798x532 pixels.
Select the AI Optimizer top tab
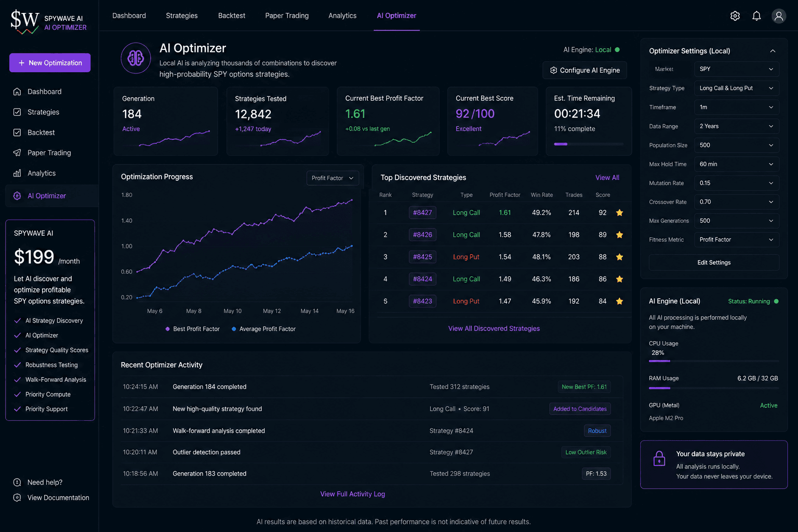[x=396, y=16]
